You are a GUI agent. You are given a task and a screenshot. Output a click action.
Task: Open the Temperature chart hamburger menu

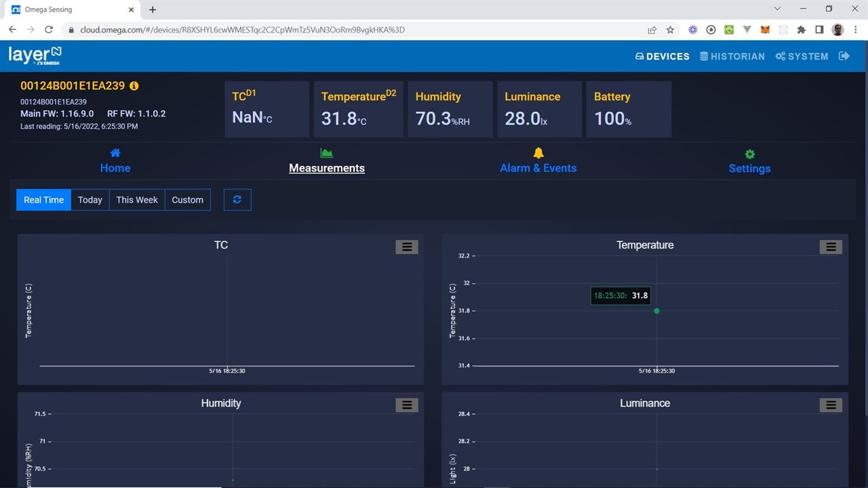[831, 247]
